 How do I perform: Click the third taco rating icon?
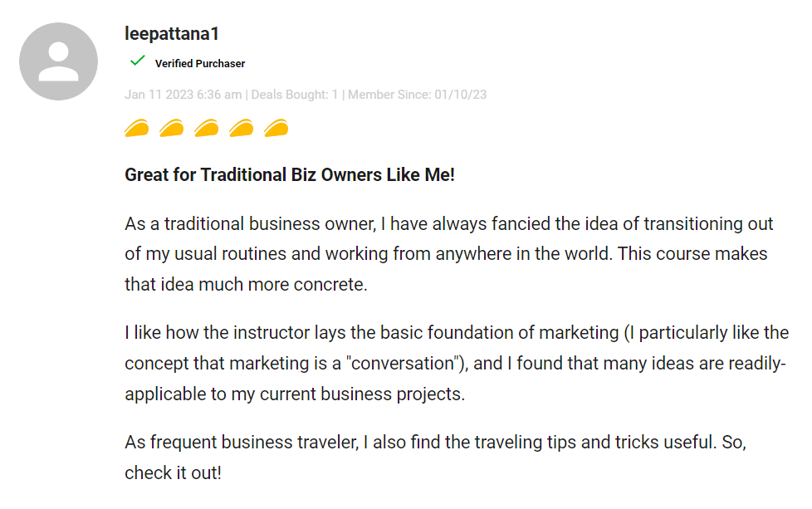pyautogui.click(x=206, y=128)
